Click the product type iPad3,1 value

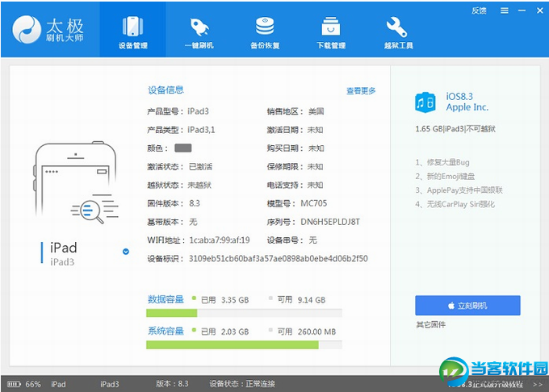(201, 130)
